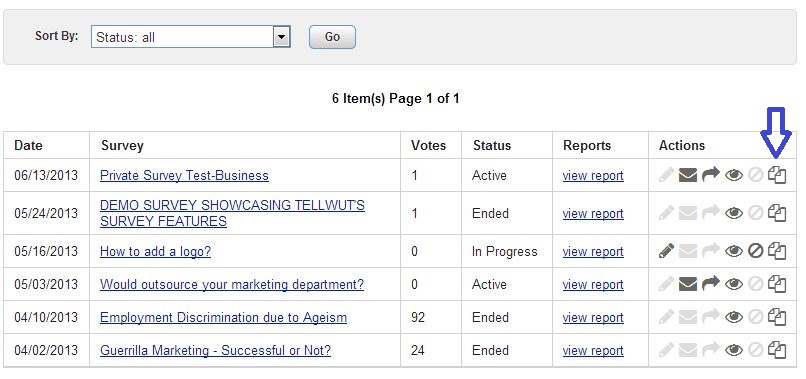The image size is (806, 379).
Task: Click the date 05/24/2013
Action: (46, 213)
